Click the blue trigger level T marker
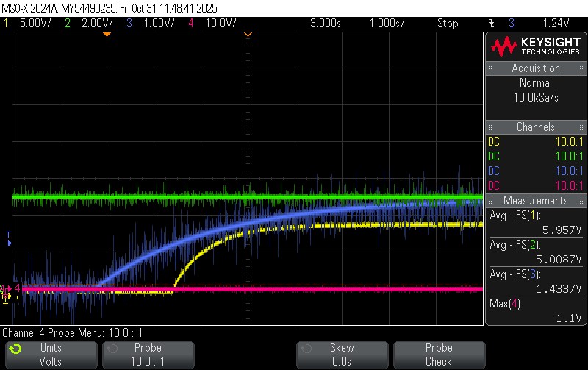This screenshot has height=370, width=588. (x=9, y=239)
